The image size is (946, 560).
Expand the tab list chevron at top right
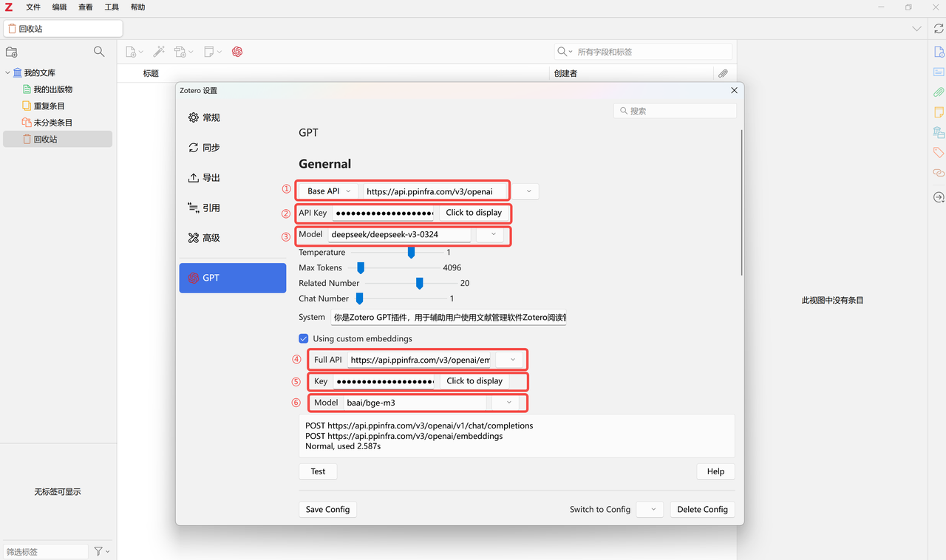[916, 29]
